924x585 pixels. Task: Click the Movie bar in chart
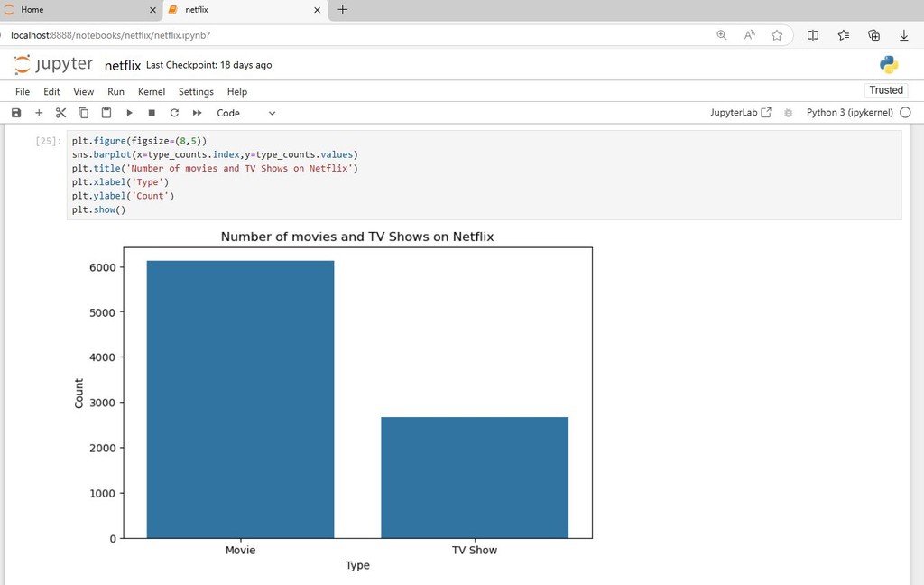pos(240,399)
